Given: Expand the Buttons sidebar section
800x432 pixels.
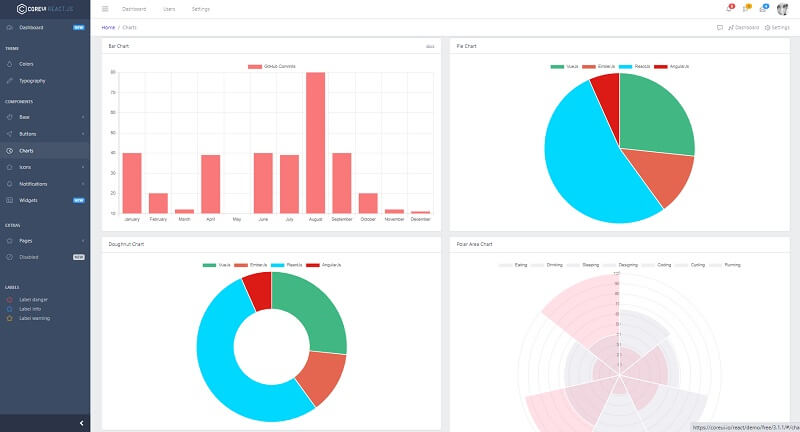Looking at the screenshot, I should click(44, 133).
